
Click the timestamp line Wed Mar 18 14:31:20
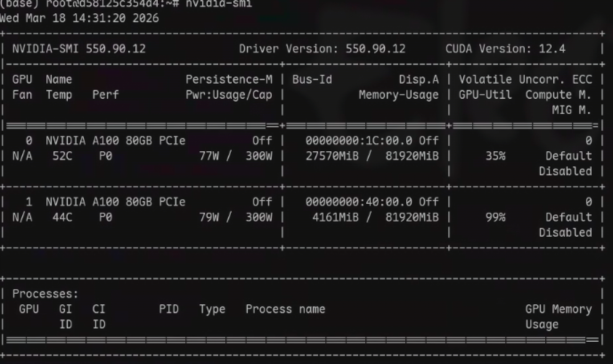(x=79, y=19)
